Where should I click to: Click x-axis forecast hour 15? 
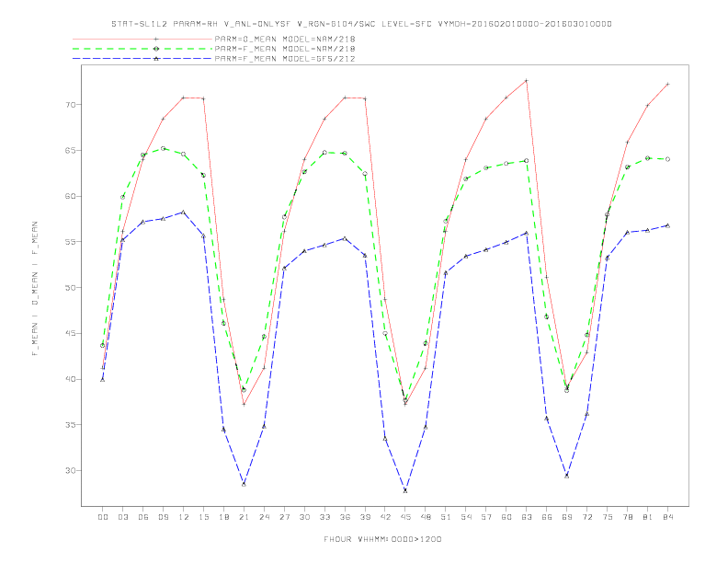(x=203, y=517)
